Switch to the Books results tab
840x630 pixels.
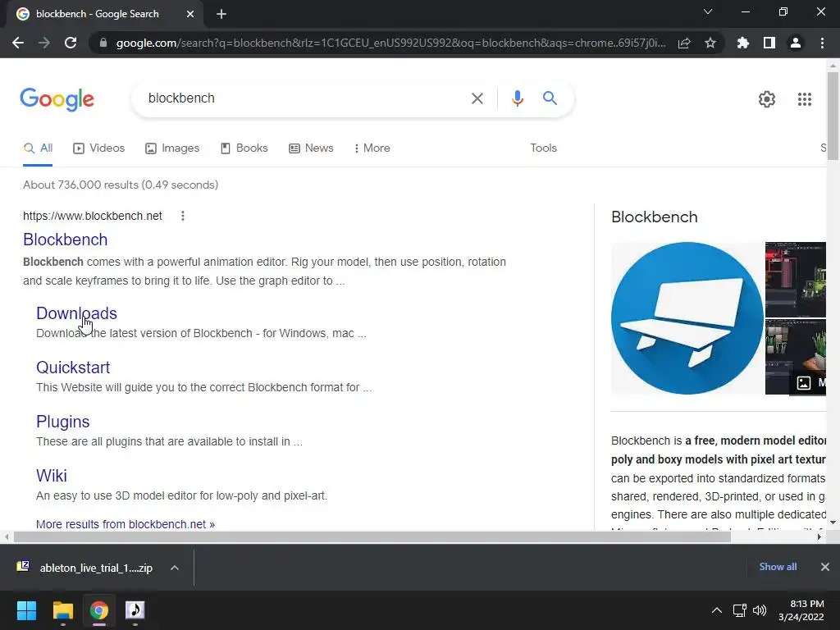pyautogui.click(x=244, y=148)
